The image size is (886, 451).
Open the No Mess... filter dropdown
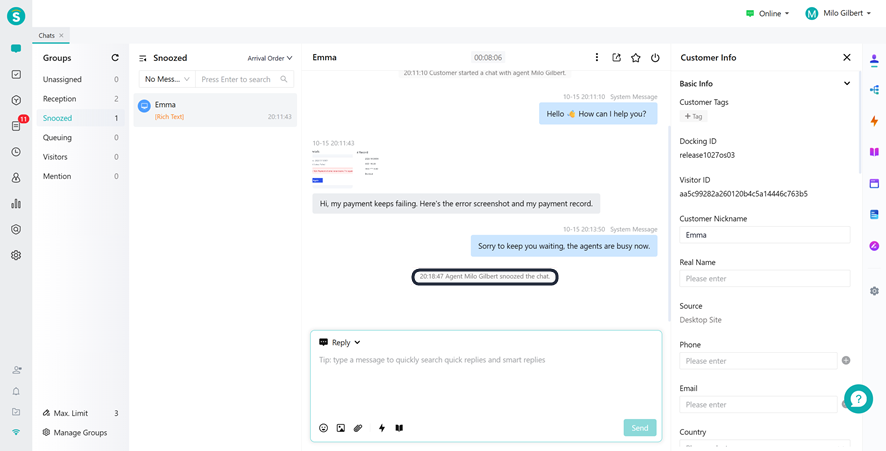[167, 79]
